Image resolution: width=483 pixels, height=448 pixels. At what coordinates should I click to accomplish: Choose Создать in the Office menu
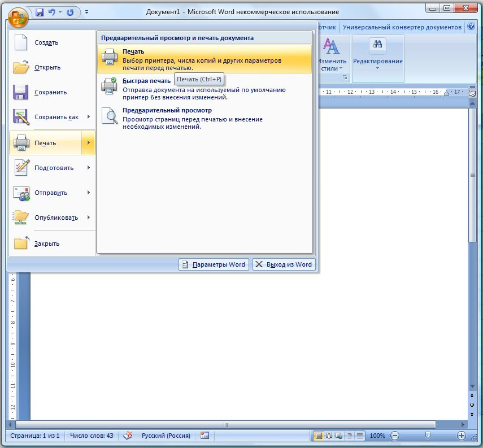[52, 42]
